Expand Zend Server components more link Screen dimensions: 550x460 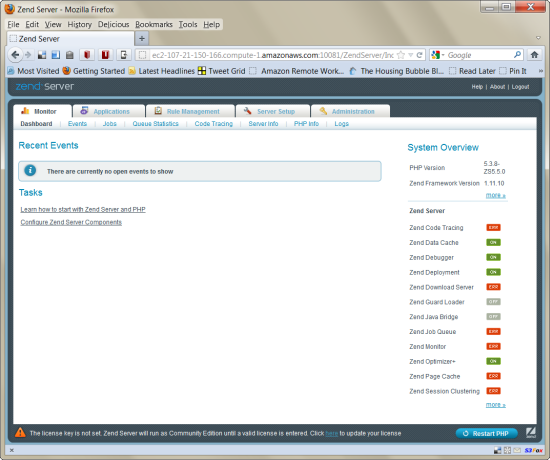(x=495, y=405)
